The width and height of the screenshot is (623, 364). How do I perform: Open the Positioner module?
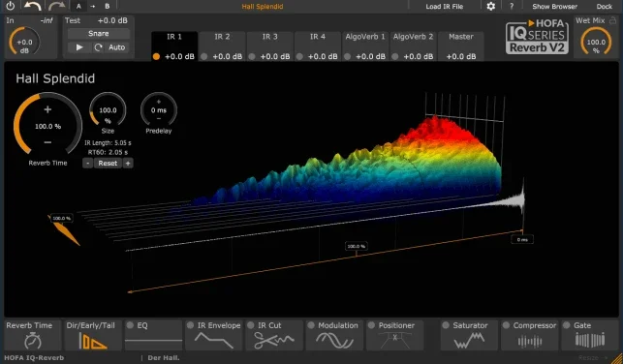(x=395, y=335)
